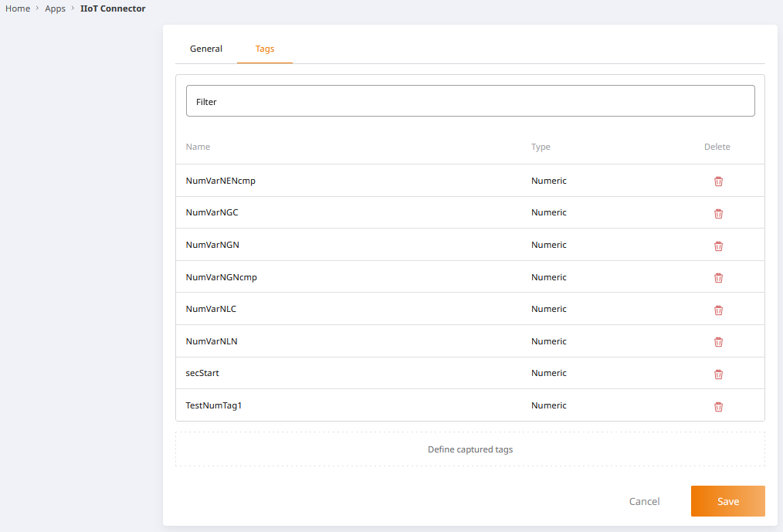Delete the TestNumTag1 tag

tap(718, 407)
